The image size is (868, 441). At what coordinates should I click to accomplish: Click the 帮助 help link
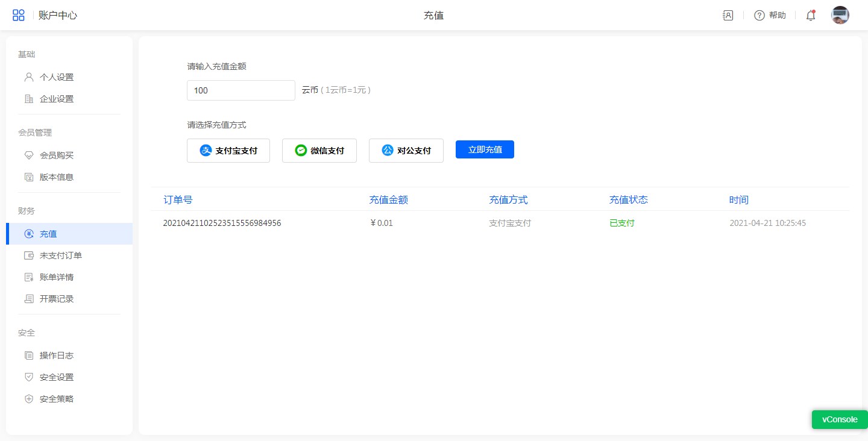[770, 16]
